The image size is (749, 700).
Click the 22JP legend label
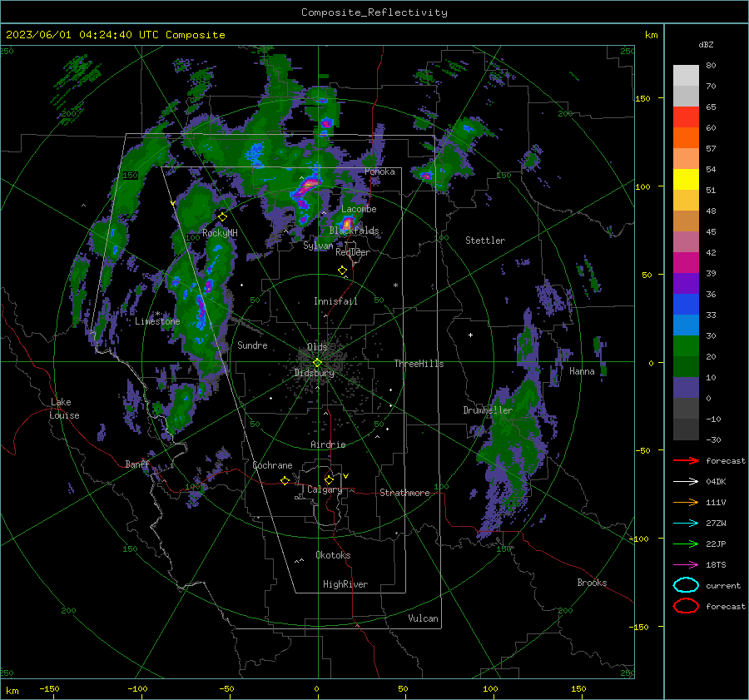pos(716,544)
